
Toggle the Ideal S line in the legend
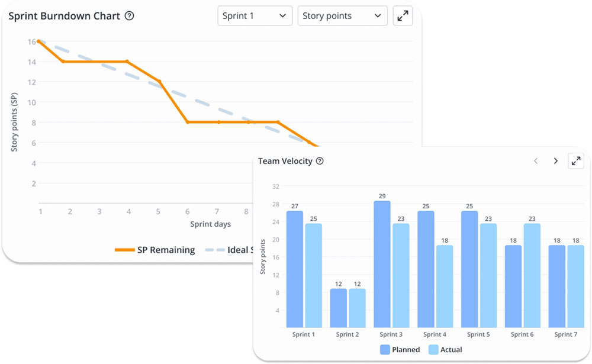pos(229,250)
